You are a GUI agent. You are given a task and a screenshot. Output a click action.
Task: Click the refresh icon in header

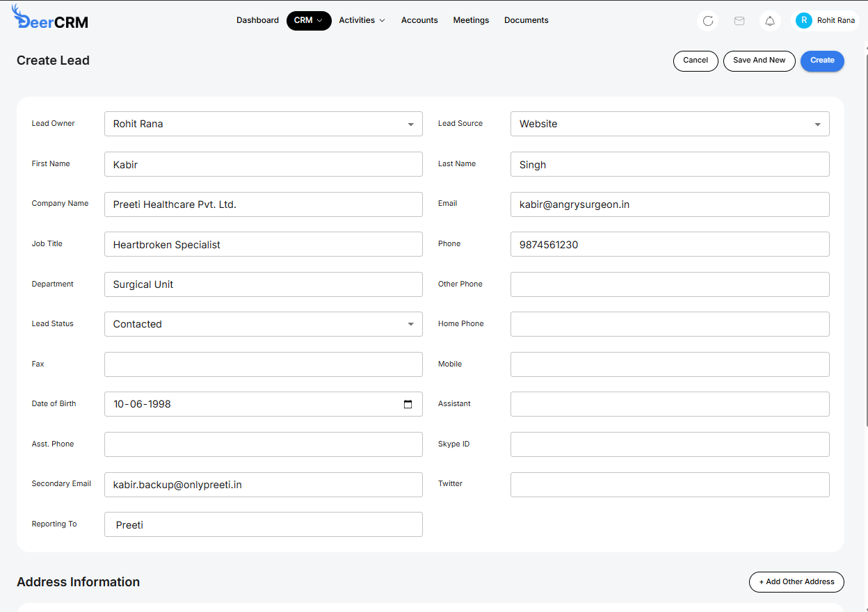tap(707, 21)
